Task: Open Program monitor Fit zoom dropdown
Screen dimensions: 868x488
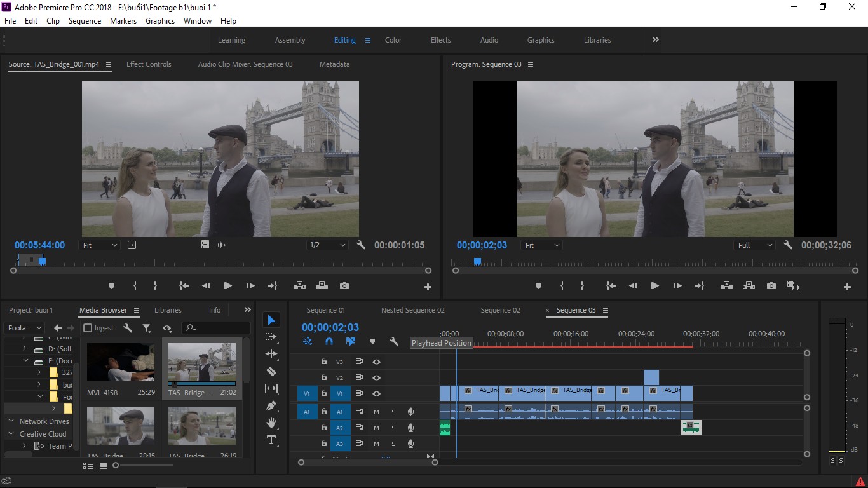Action: tap(541, 245)
